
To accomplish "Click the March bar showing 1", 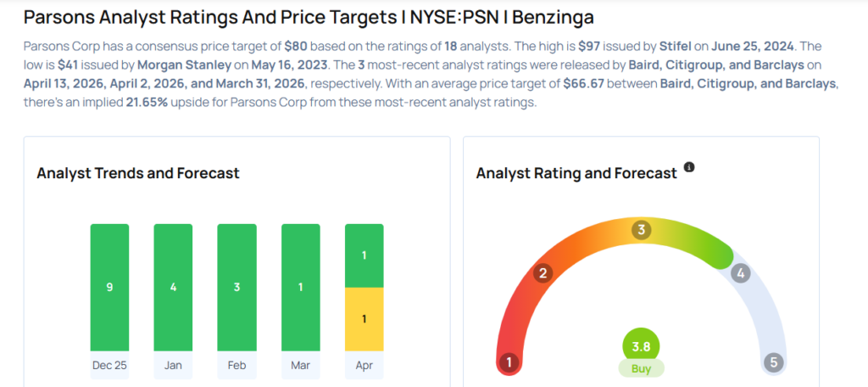I will [300, 287].
